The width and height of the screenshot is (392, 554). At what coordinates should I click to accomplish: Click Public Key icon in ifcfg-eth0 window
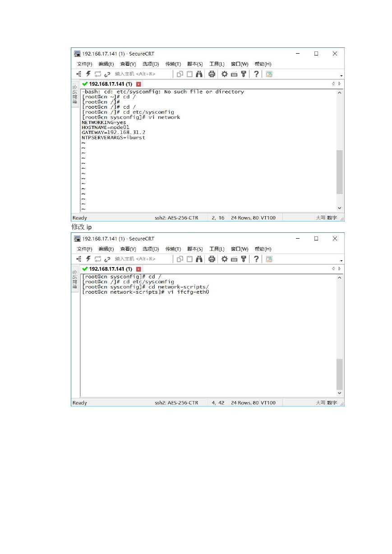pos(244,259)
